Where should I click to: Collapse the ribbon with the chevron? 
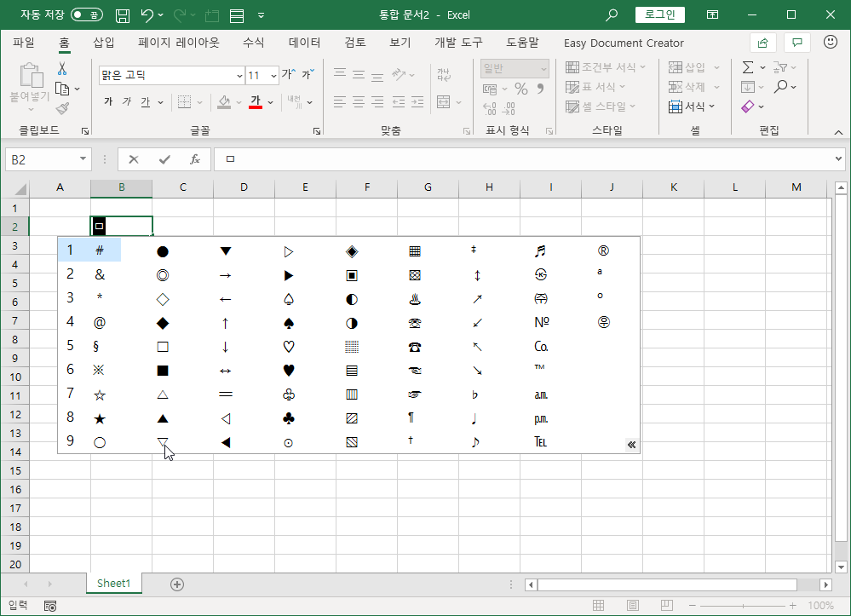[x=838, y=132]
